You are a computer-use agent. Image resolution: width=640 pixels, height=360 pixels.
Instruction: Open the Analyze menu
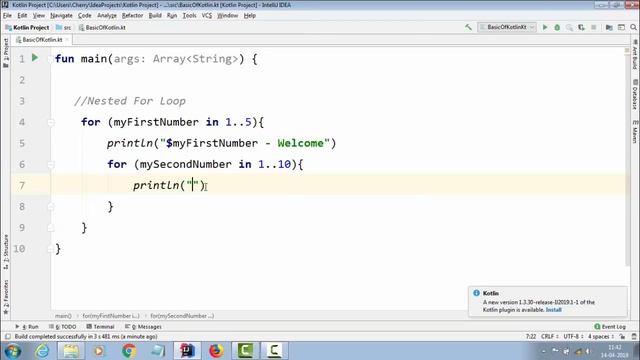[x=107, y=16]
